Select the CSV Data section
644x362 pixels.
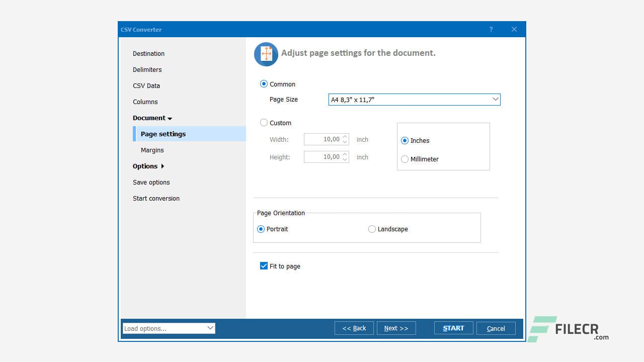click(146, 86)
